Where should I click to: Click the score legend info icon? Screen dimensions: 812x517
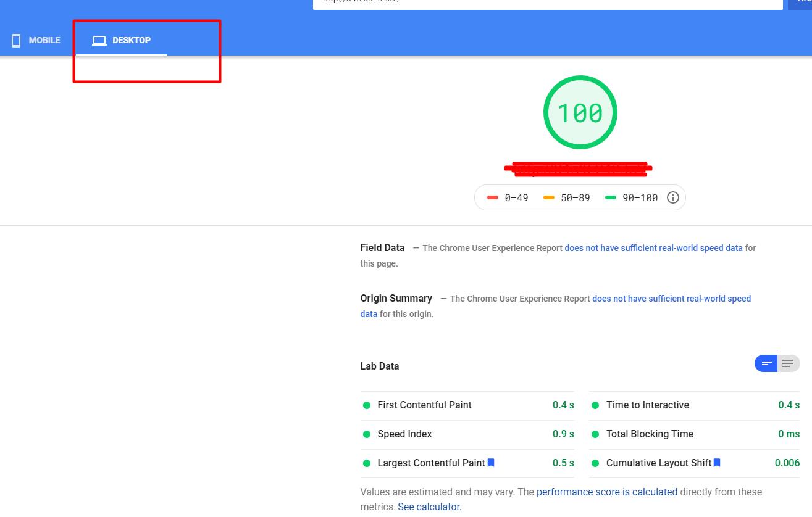(673, 198)
